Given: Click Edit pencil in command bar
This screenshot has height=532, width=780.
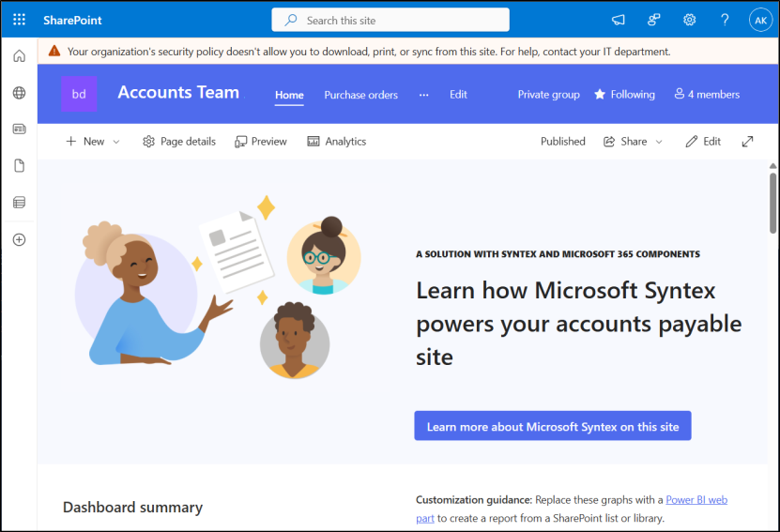Looking at the screenshot, I should click(x=703, y=142).
